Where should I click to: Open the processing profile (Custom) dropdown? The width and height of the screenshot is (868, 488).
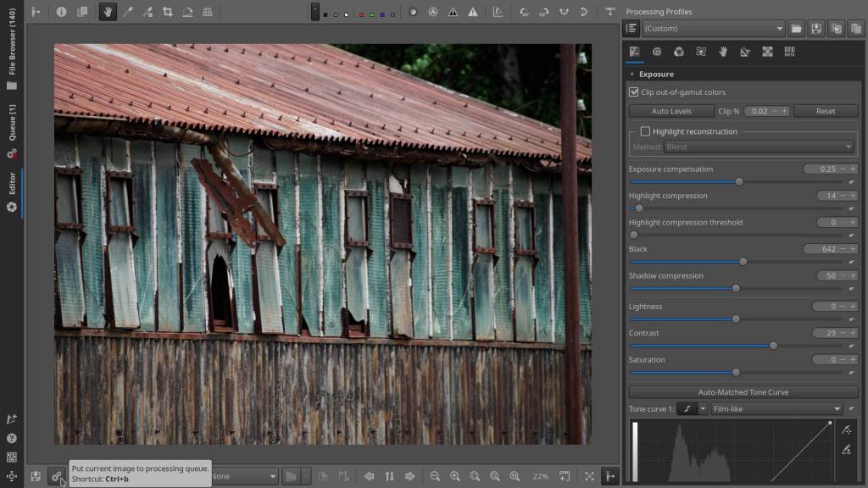click(x=714, y=28)
